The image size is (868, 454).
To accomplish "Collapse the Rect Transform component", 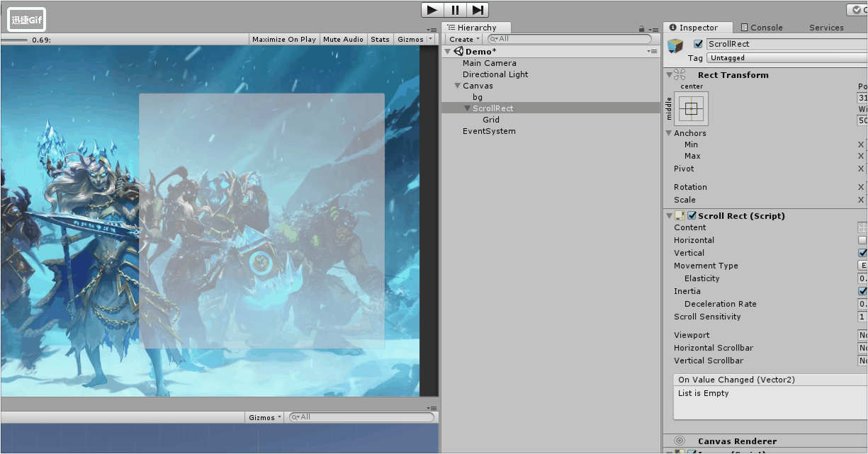I will (x=669, y=74).
